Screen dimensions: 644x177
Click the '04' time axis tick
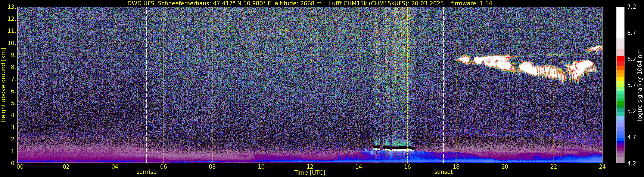[x=115, y=167]
